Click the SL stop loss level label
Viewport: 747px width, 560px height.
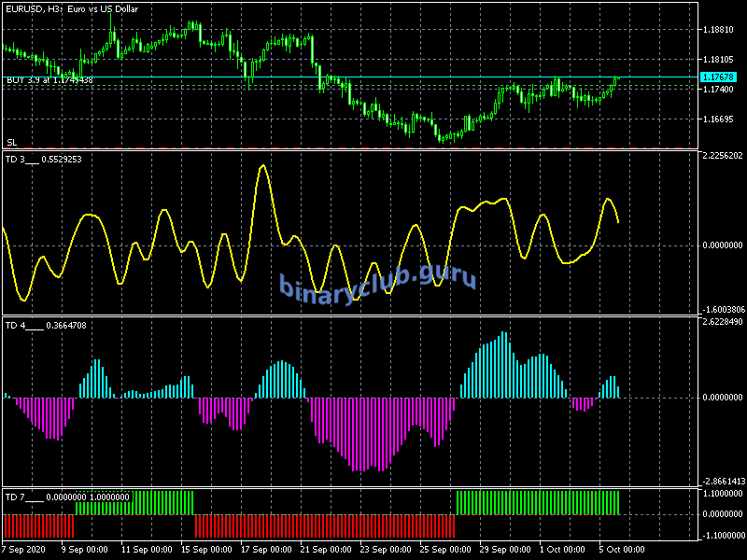pyautogui.click(x=11, y=142)
